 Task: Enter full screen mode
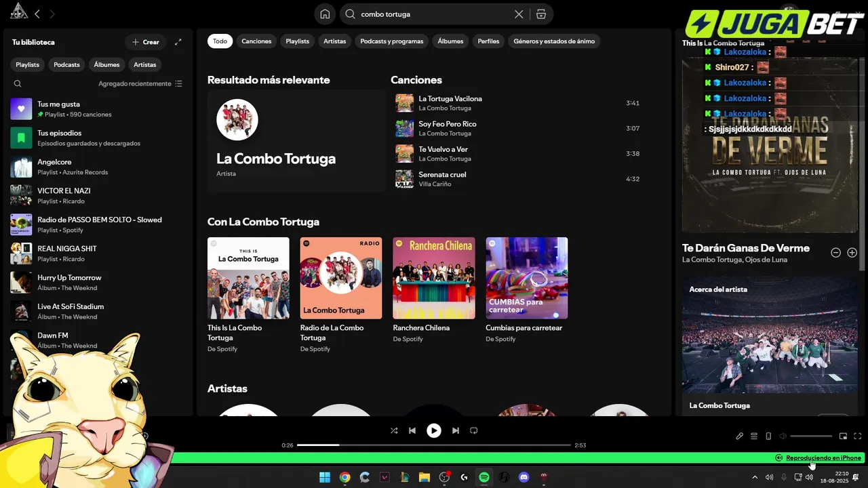coord(857,436)
